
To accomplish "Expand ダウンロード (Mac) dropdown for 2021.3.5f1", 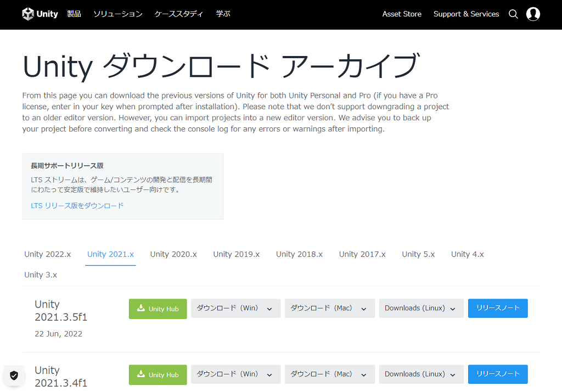I will pyautogui.click(x=329, y=309).
